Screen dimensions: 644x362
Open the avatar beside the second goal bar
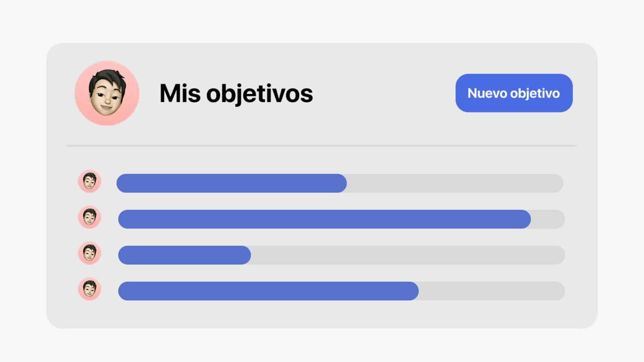click(x=90, y=217)
